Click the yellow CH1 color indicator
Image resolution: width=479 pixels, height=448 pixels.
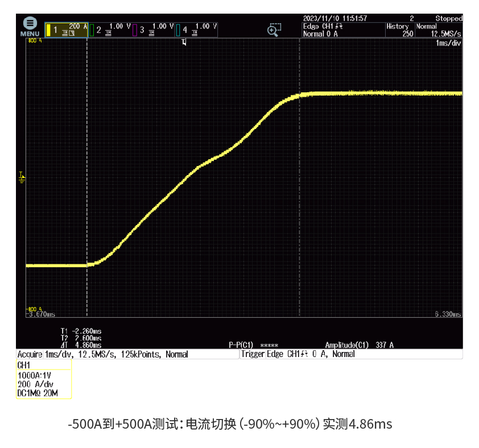48,30
